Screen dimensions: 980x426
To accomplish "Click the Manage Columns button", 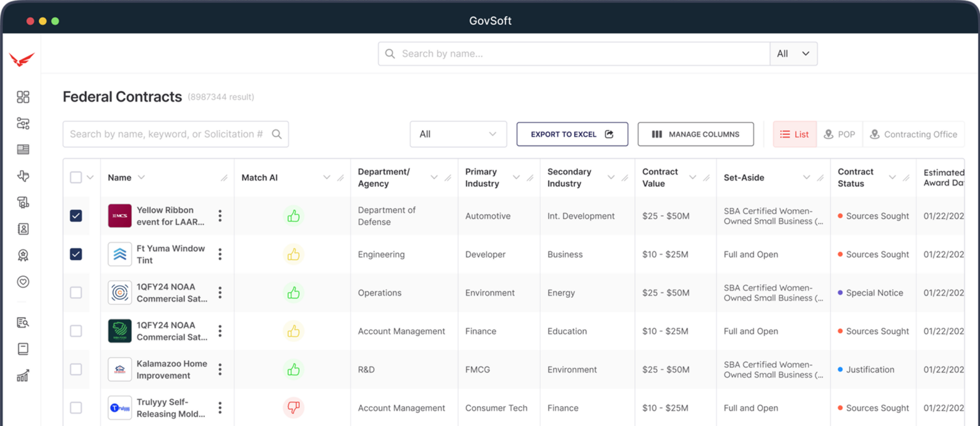I will (x=695, y=134).
